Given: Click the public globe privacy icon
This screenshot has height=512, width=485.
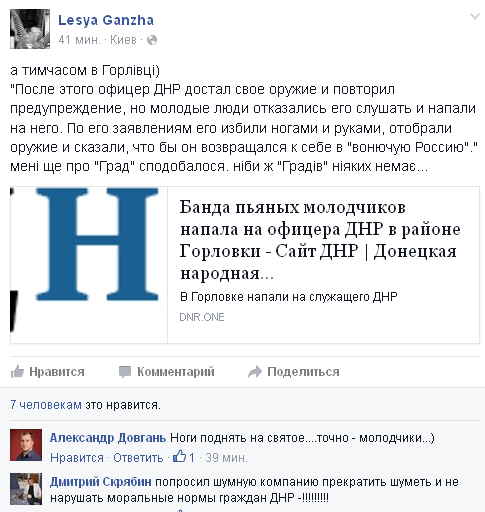Looking at the screenshot, I should [152, 40].
